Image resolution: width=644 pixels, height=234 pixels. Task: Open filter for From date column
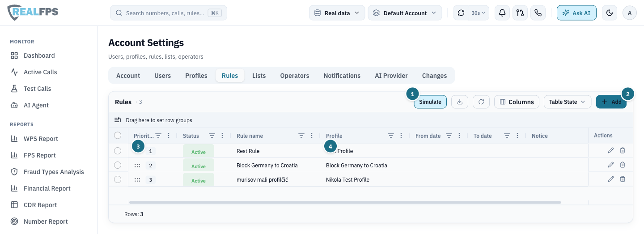coord(449,136)
